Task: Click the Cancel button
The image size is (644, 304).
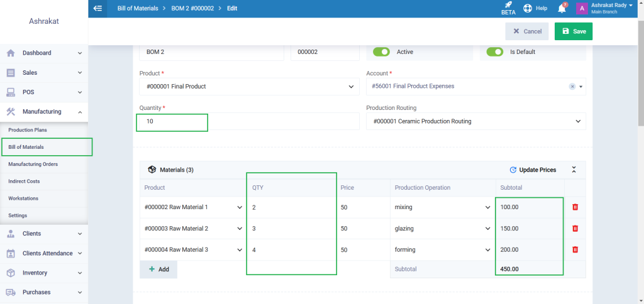Action: click(x=527, y=31)
